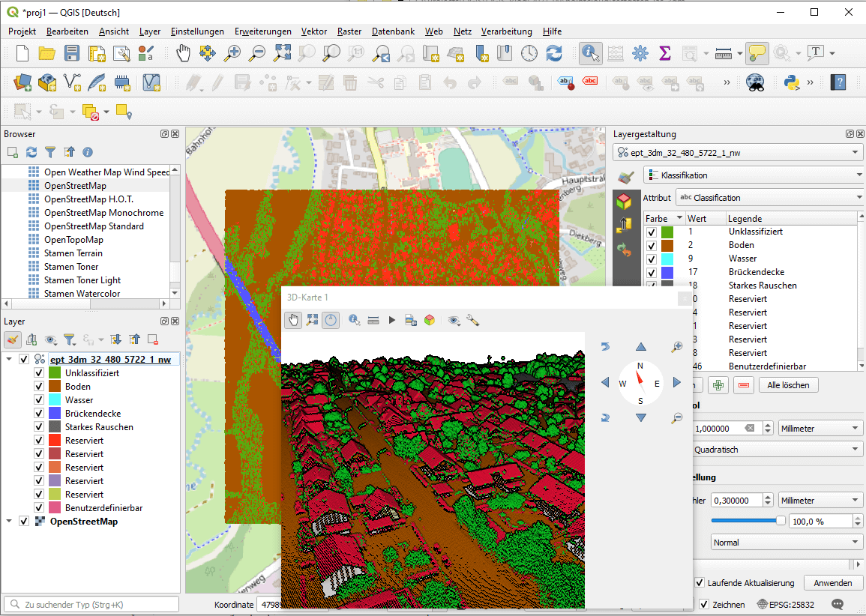Activate the Identify Features tool

coord(590,52)
